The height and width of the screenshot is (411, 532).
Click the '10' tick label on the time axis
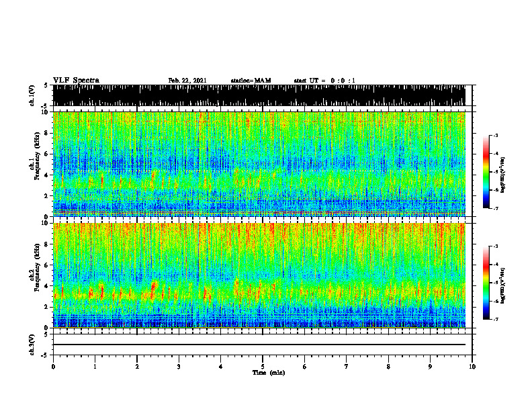(x=472, y=367)
